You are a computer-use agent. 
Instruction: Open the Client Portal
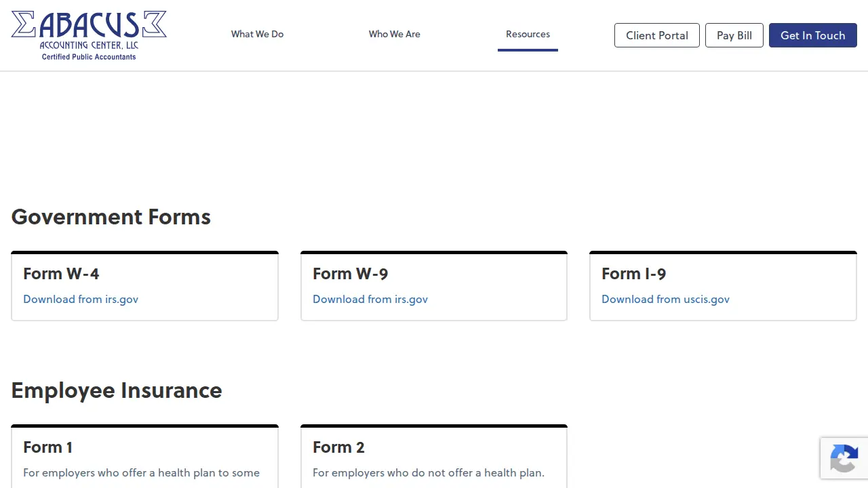tap(657, 35)
